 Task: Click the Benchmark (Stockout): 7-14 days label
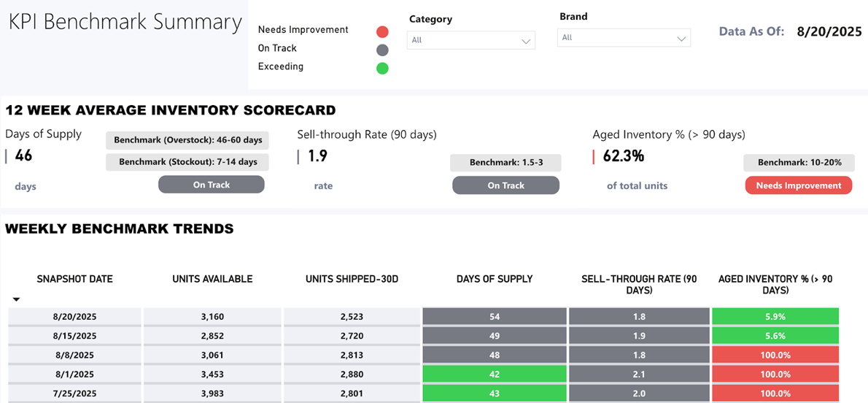187,162
